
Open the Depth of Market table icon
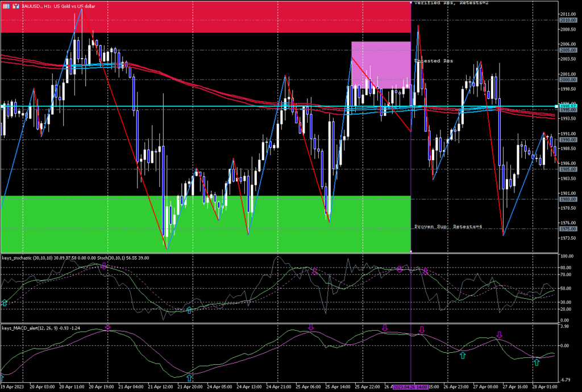(x=6, y=6)
